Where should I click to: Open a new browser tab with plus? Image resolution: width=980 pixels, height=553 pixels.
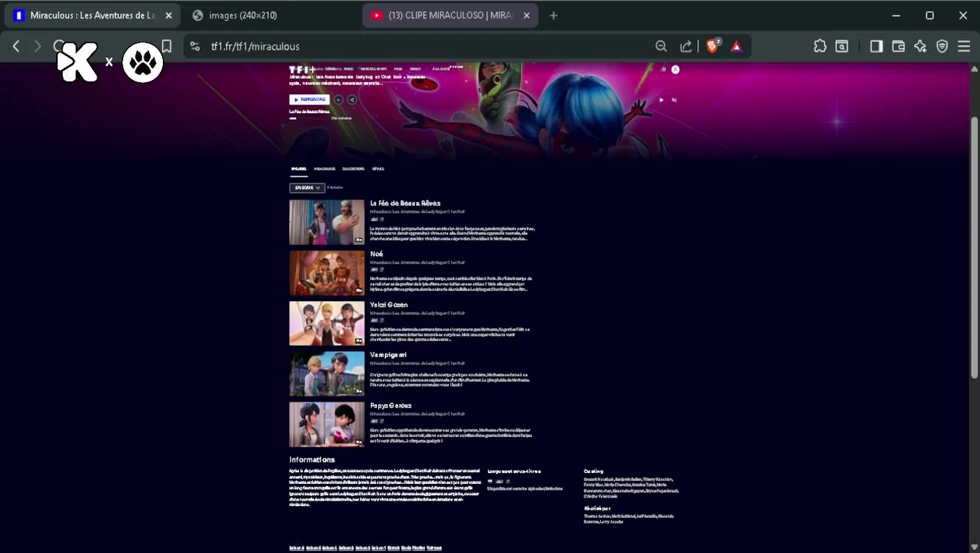click(553, 15)
